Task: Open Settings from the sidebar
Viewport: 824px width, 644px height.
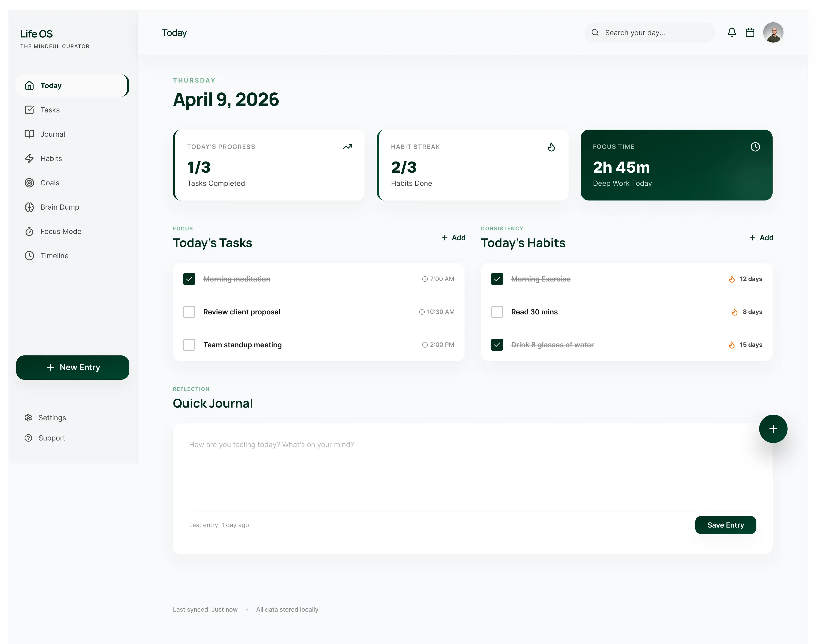Action: click(x=72, y=418)
